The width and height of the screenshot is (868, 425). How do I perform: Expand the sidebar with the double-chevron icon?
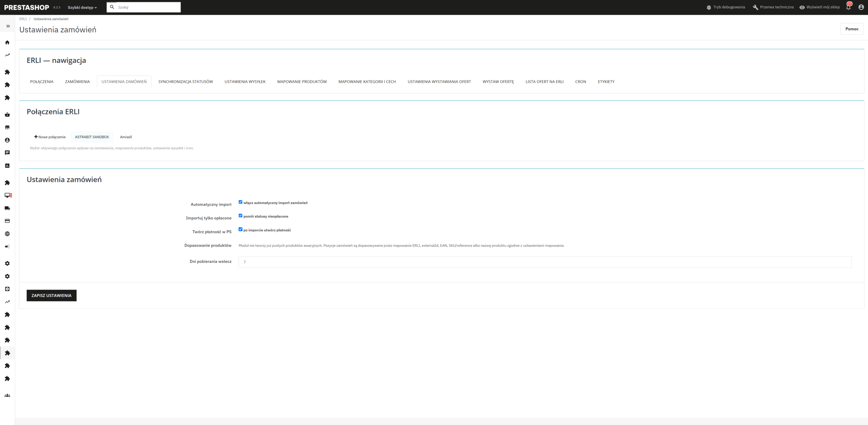(8, 26)
